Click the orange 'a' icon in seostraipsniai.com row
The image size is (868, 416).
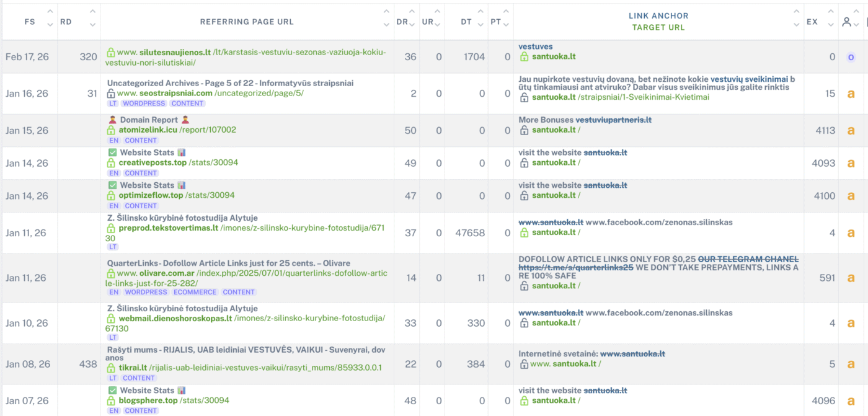pos(851,94)
